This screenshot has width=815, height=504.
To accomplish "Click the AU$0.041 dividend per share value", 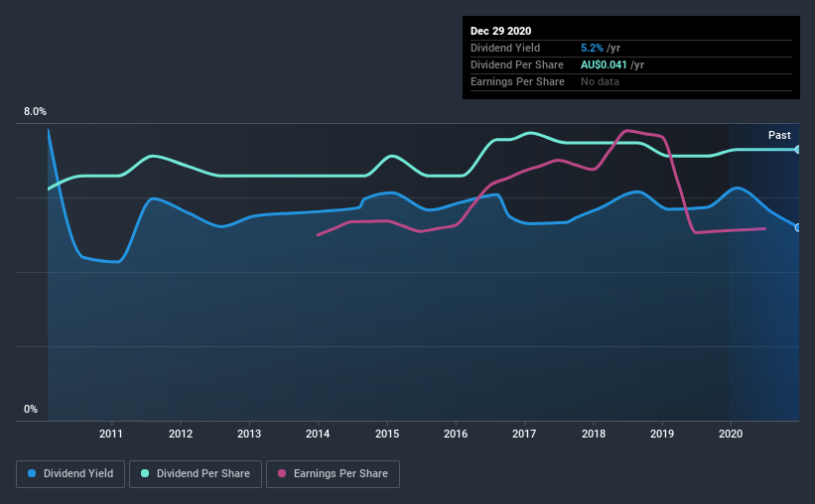I will 604,64.
